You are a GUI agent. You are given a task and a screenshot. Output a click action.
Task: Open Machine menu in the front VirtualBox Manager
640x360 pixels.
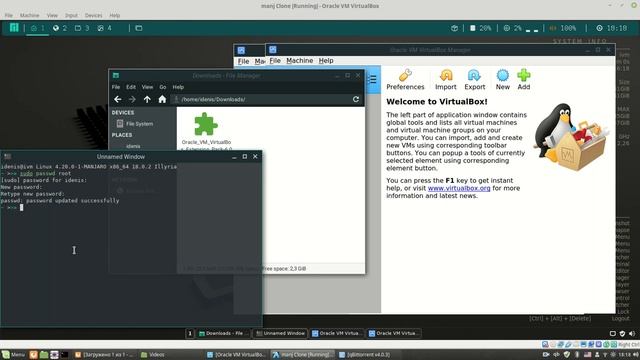click(x=300, y=60)
